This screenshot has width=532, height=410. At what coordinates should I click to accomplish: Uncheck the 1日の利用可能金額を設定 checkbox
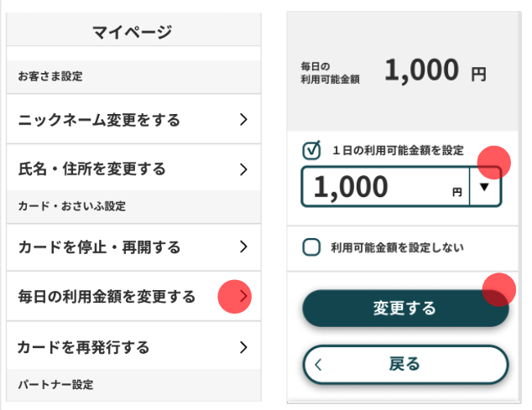(x=311, y=150)
